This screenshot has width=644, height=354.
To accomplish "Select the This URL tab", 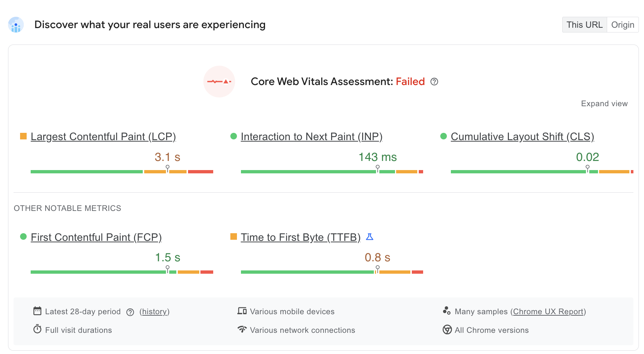I will [584, 25].
